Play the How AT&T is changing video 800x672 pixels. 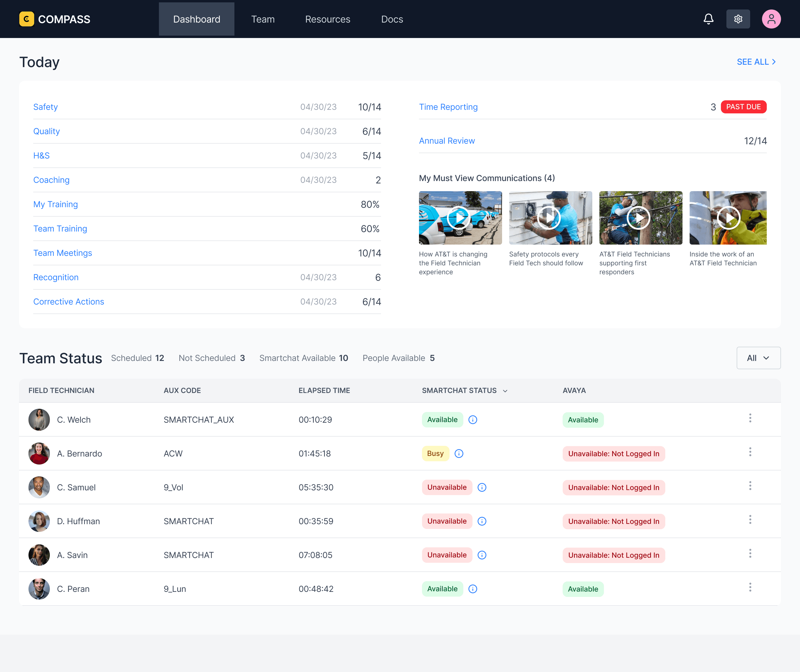tap(459, 218)
